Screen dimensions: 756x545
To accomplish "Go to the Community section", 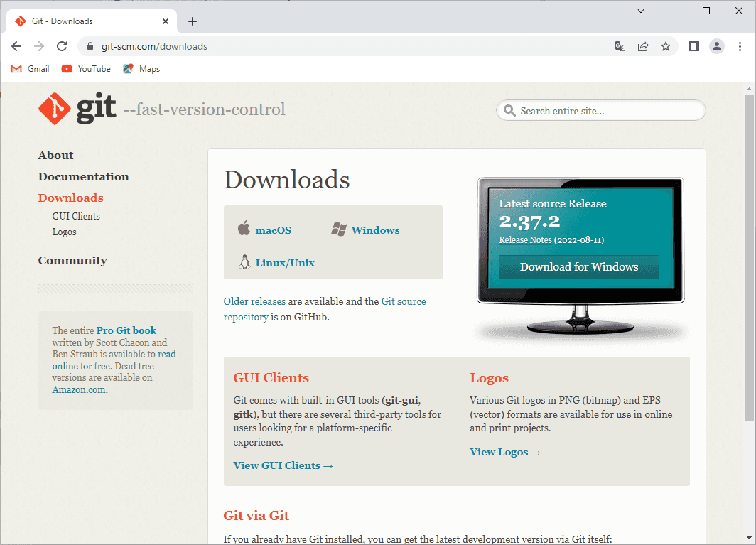I will [72, 261].
